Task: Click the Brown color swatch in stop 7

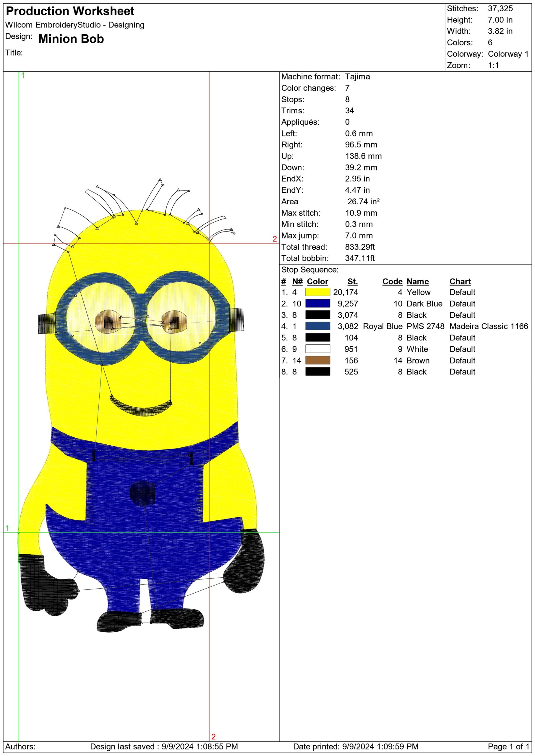Action: click(x=317, y=360)
